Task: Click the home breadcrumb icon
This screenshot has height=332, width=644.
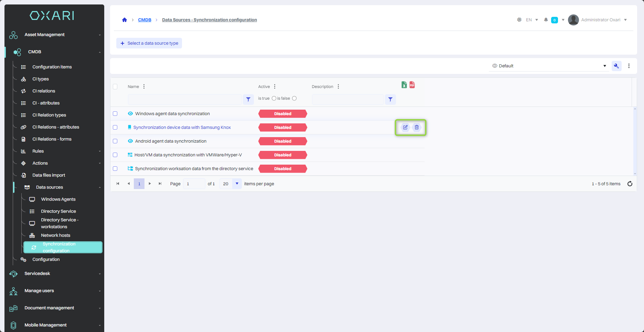Action: pos(125,20)
